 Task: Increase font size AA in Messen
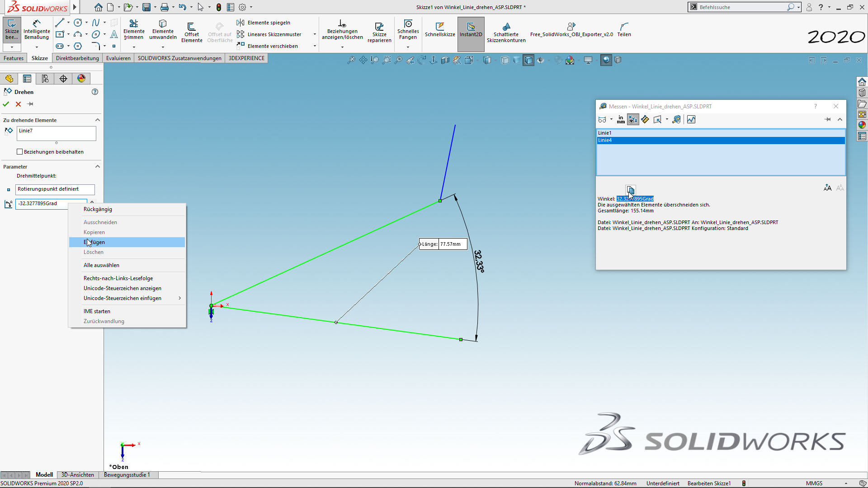[827, 188]
